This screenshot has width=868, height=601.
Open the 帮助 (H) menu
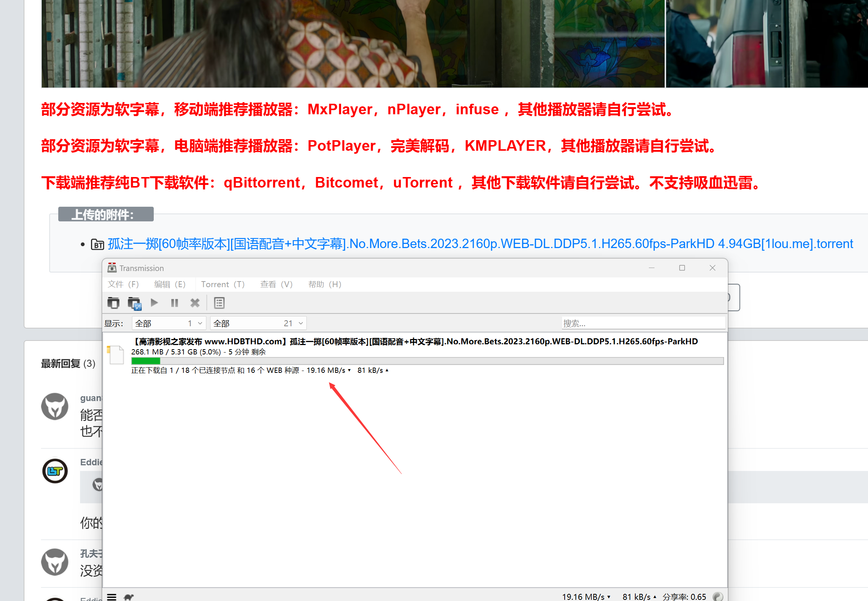324,284
